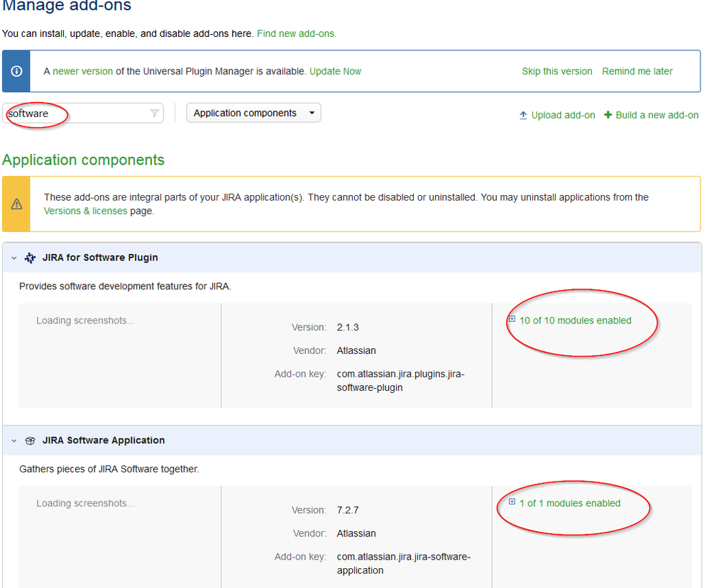Screen dimensions: 709x588
Task: Click the Application components green heading
Action: 83,160
